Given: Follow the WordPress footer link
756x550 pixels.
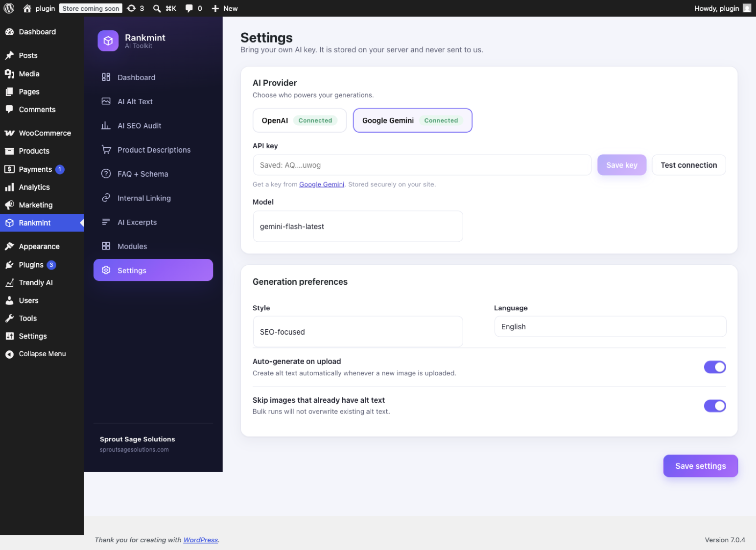Looking at the screenshot, I should click(200, 540).
